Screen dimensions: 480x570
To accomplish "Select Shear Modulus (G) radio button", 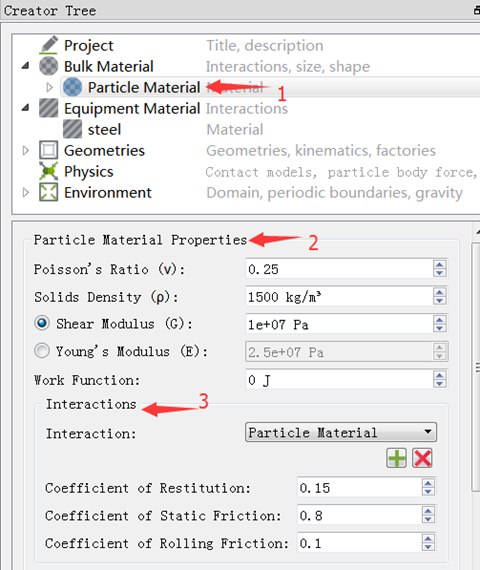I will [x=42, y=323].
